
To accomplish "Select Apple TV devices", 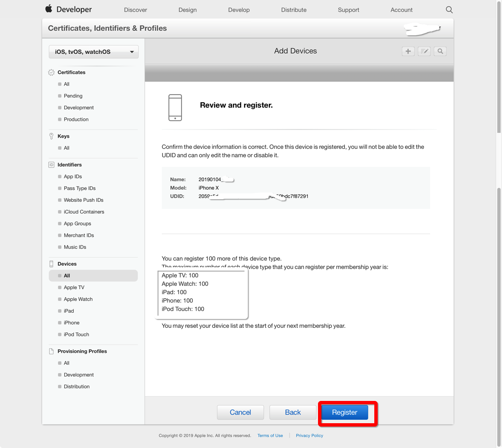I will click(74, 287).
